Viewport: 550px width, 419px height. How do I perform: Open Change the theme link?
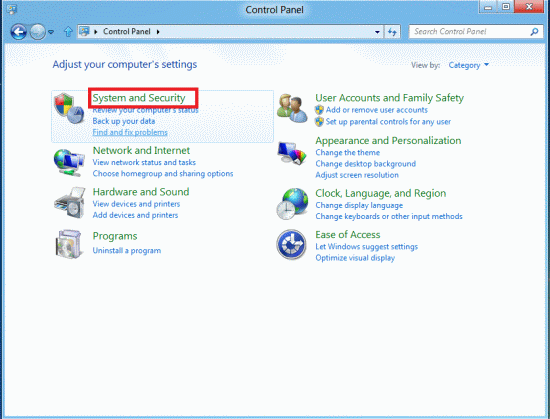(x=348, y=153)
